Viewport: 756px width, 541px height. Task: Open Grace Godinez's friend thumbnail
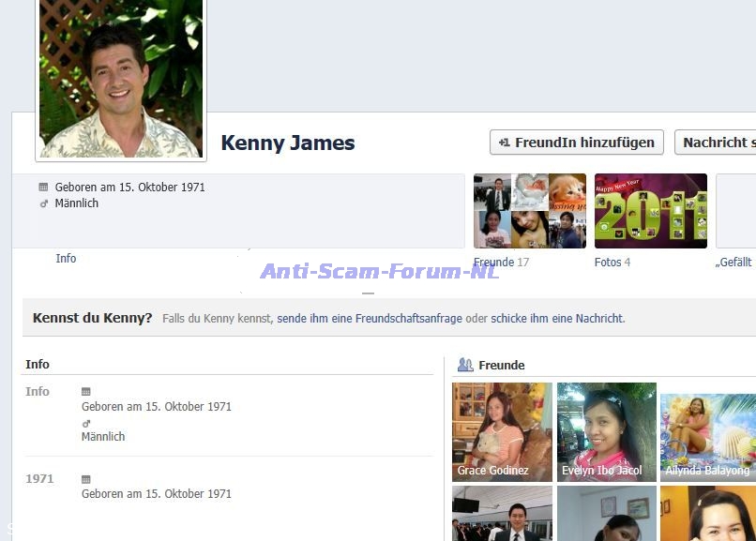coord(502,431)
